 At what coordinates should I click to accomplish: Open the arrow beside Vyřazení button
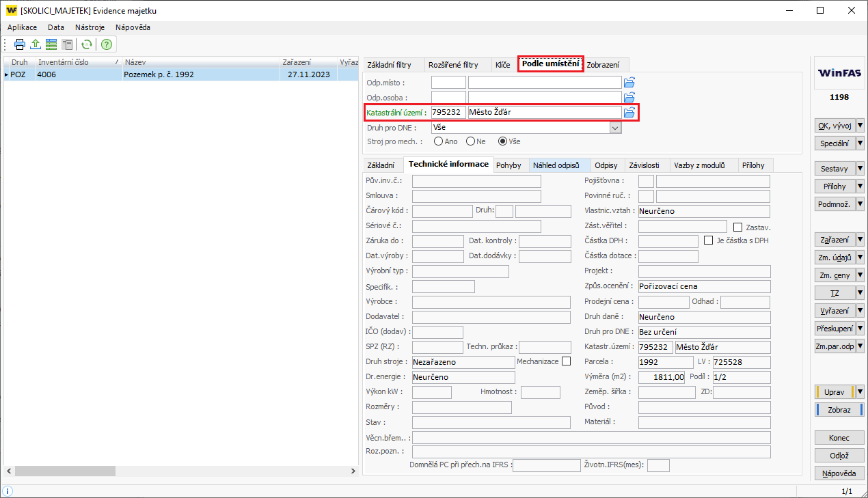coord(860,311)
